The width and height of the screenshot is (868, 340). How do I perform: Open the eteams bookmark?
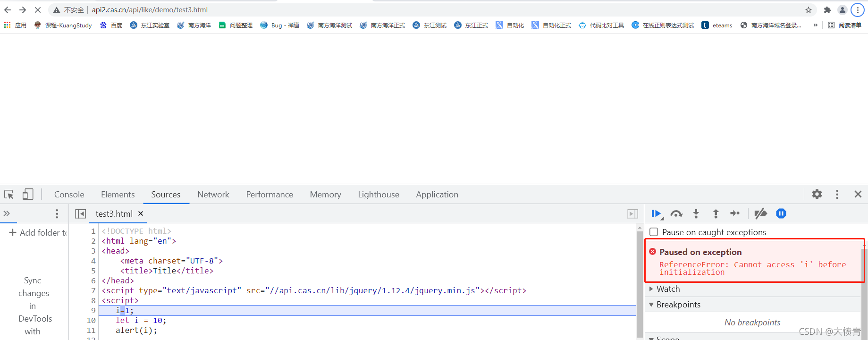pyautogui.click(x=717, y=25)
